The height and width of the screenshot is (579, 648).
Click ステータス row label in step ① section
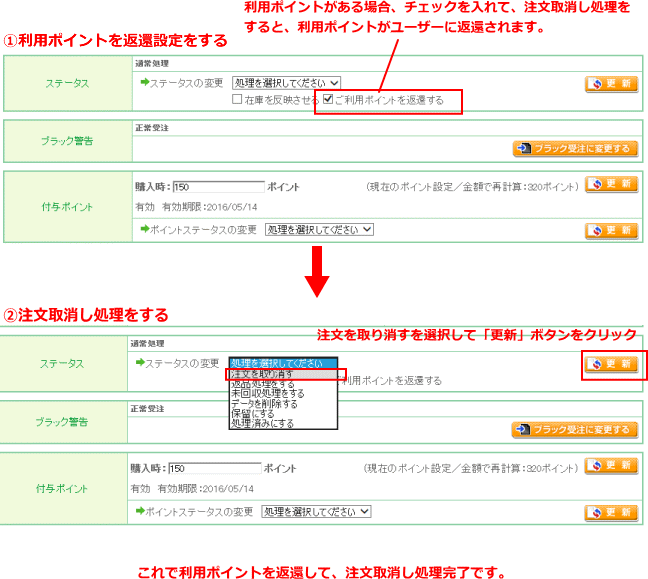[x=67, y=83]
